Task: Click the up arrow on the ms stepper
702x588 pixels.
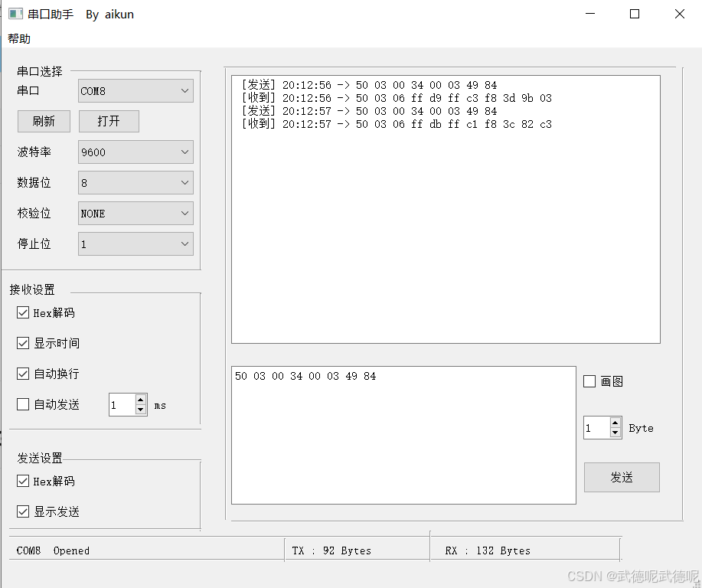Action: (x=140, y=400)
